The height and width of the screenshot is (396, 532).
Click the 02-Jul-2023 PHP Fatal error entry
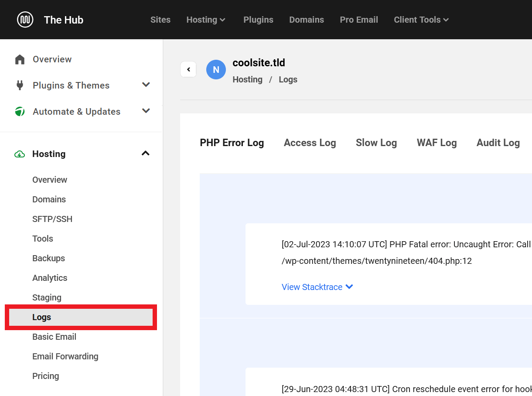click(x=389, y=264)
